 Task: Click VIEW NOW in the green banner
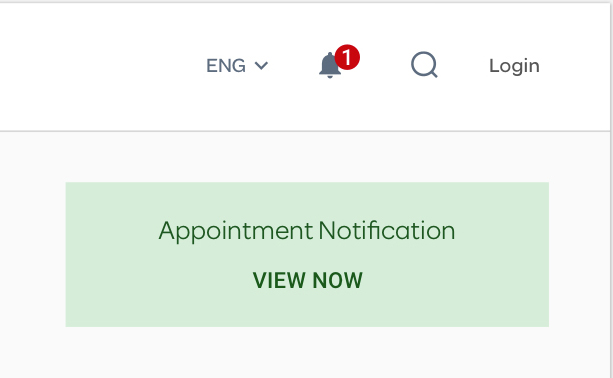click(x=308, y=280)
